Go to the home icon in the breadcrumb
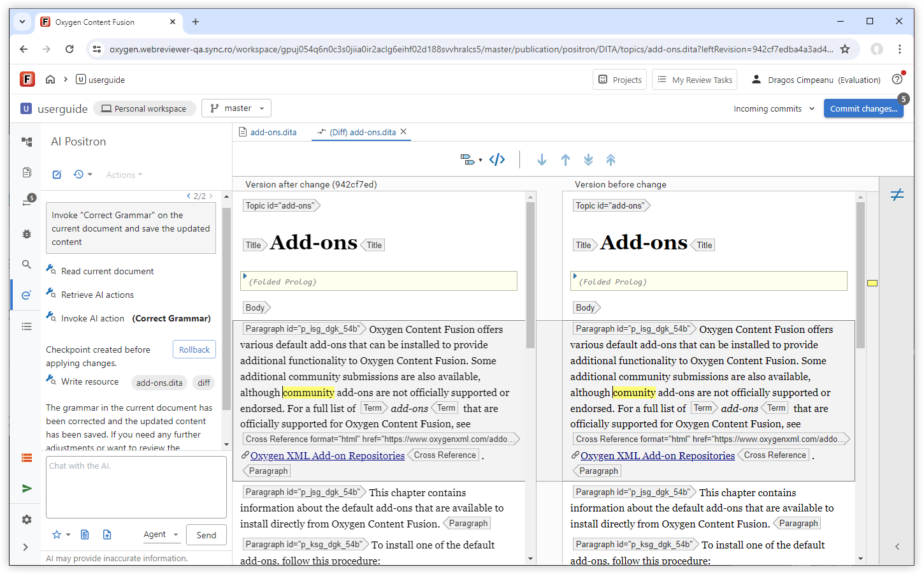 50,79
